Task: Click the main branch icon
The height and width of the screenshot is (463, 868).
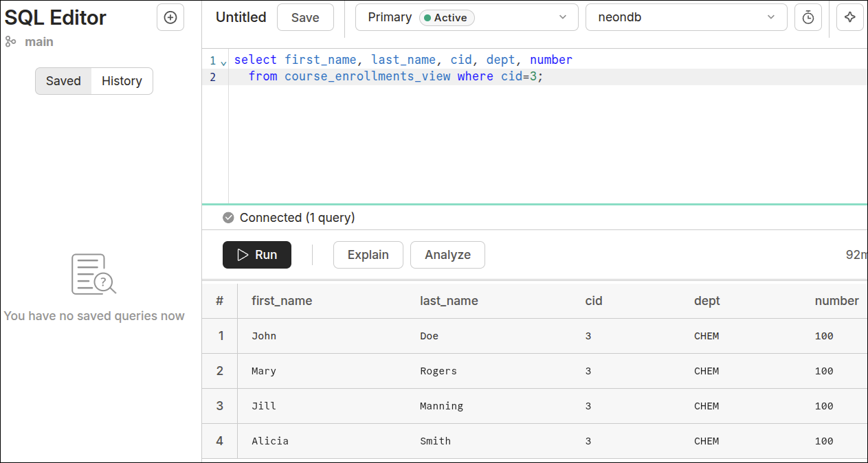Action: [10, 42]
